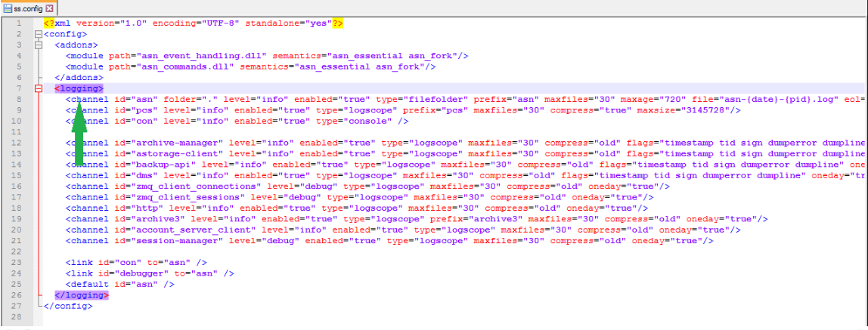Screen dimensions: 868x330
Task: Collapse the addons block fold marker
Action: 39,45
